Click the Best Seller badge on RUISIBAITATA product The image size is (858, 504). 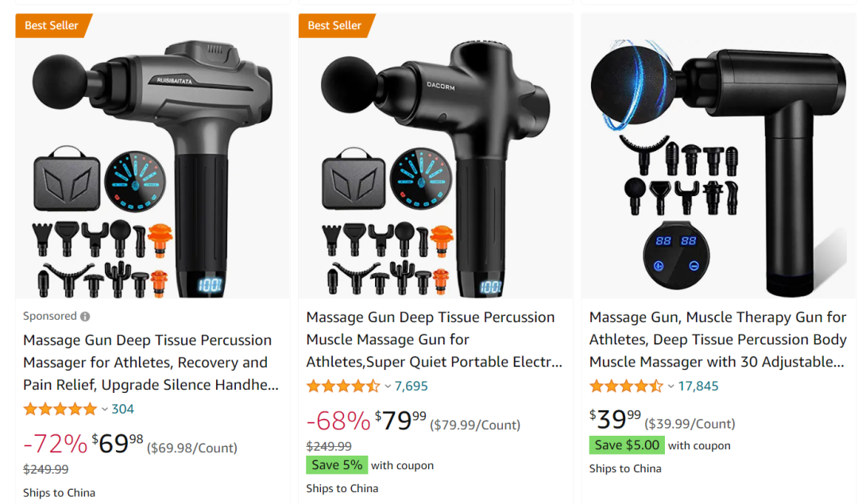click(x=53, y=25)
